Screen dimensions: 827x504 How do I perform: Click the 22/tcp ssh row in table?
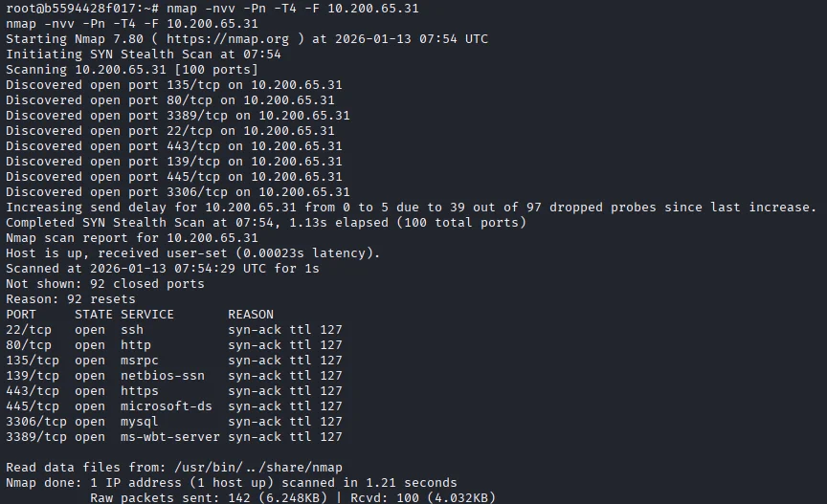click(x=173, y=330)
